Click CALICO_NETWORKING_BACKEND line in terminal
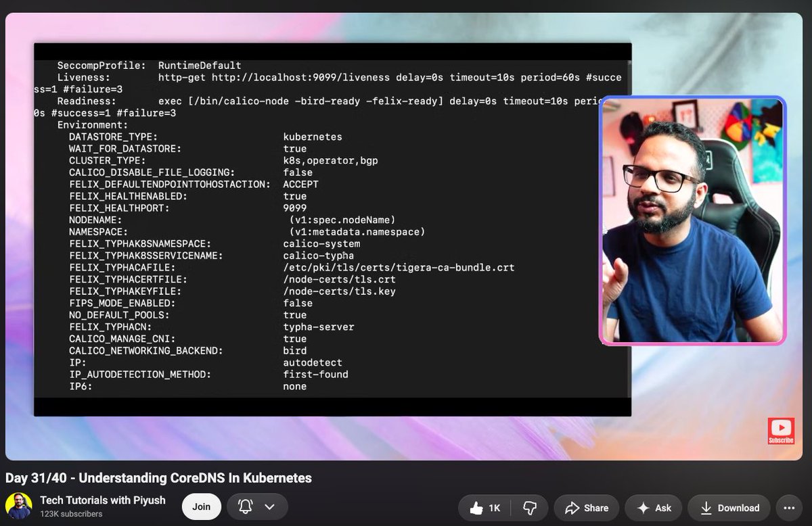The width and height of the screenshot is (812, 526). (188, 351)
